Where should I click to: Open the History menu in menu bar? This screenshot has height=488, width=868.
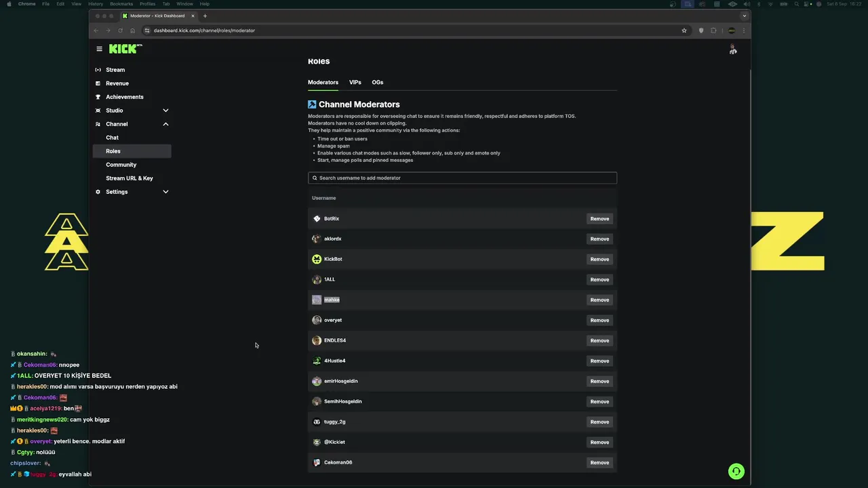coord(96,4)
